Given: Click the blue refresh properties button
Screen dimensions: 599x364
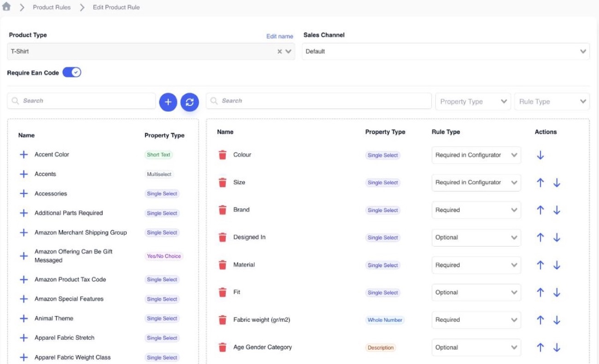Looking at the screenshot, I should pyautogui.click(x=189, y=102).
